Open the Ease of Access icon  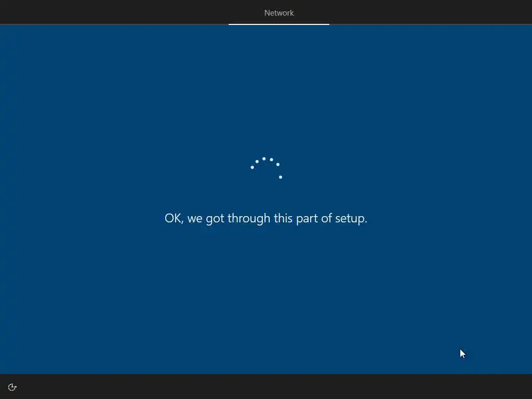pos(12,387)
